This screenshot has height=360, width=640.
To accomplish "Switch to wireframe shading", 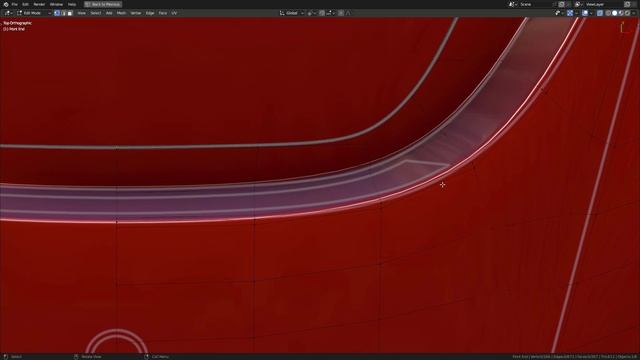I will pos(608,13).
